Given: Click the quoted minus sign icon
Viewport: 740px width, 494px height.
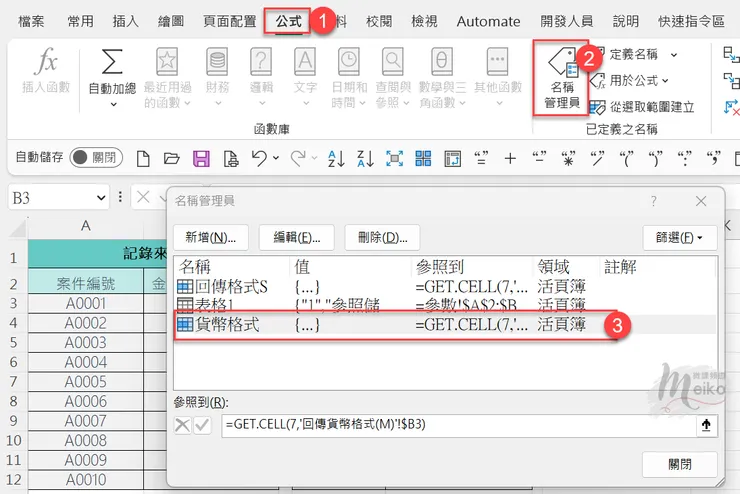Looking at the screenshot, I should (539, 158).
